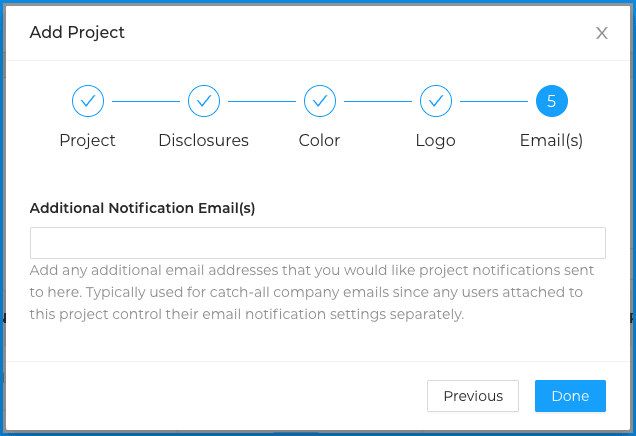Click the Add Project dialog title
Image resolution: width=636 pixels, height=436 pixels.
[x=77, y=33]
